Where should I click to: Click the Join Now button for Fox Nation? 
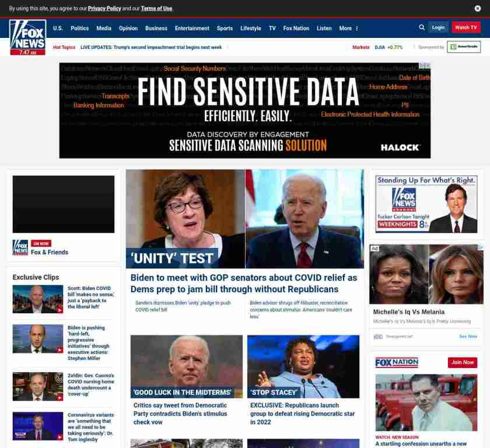tap(463, 362)
